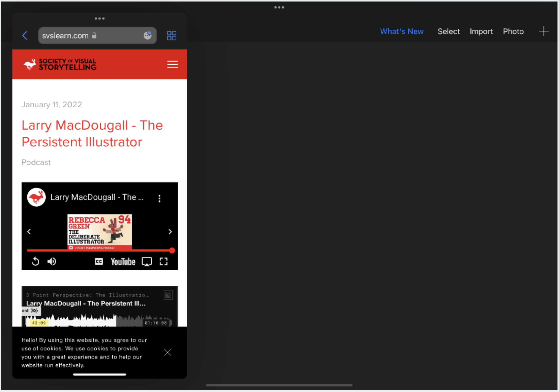Tap the AirPlay icon in the player

[147, 262]
